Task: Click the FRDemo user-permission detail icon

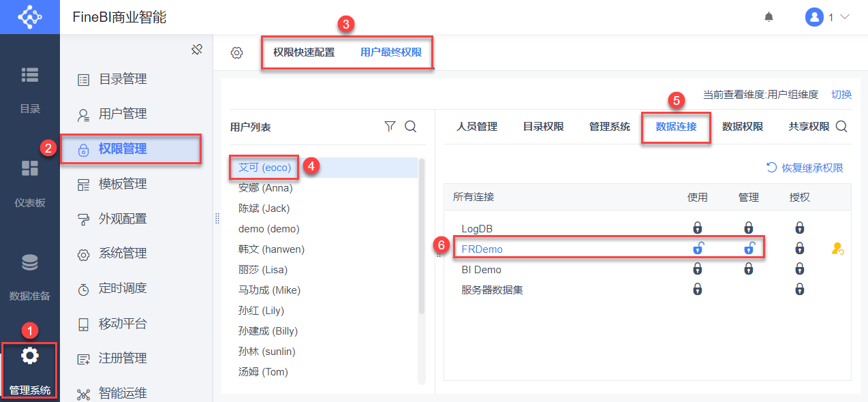Action: (x=837, y=249)
